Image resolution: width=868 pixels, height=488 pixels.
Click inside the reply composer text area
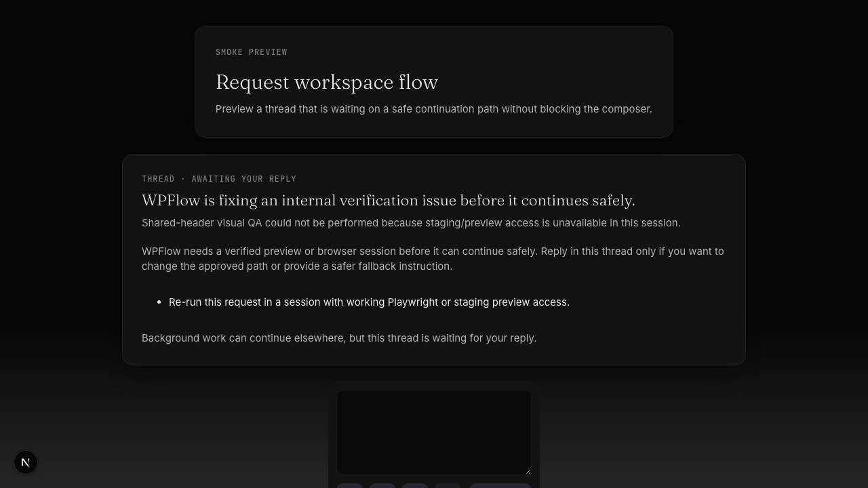[x=434, y=432]
